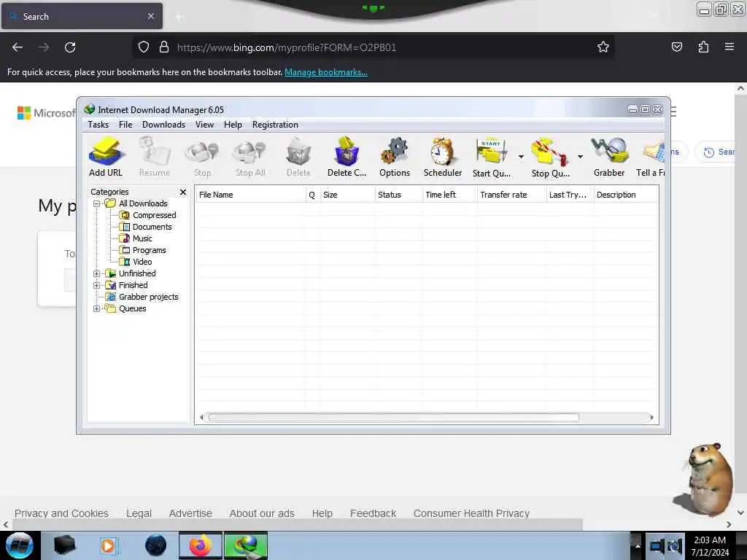Sort by the File Name column

pyautogui.click(x=251, y=195)
